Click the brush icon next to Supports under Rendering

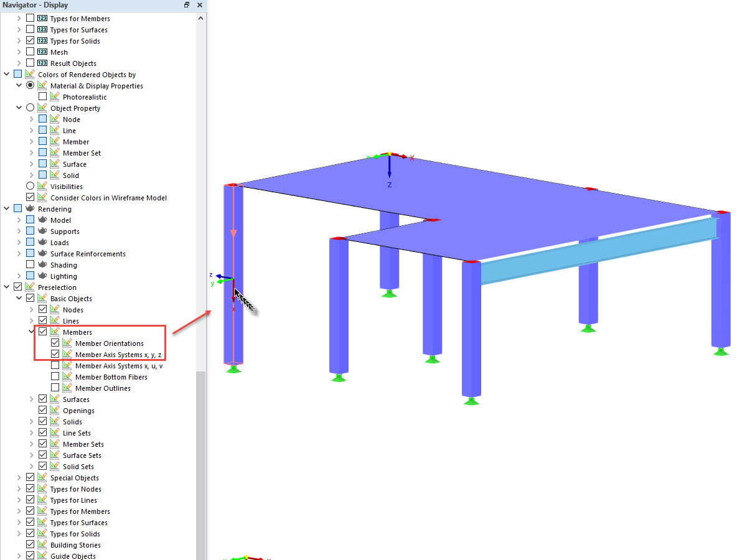tap(42, 231)
